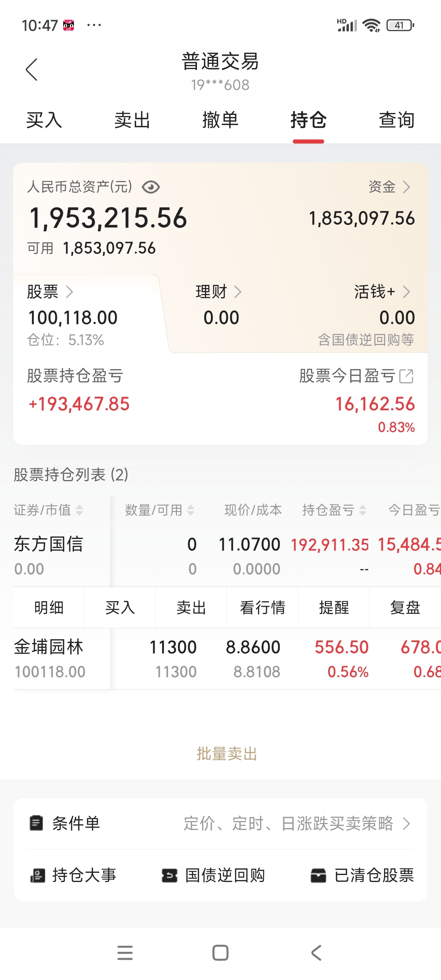Viewport: 441px width, 980px height.
Task: Tap Android recent-apps menu icon
Action: pyautogui.click(x=125, y=952)
